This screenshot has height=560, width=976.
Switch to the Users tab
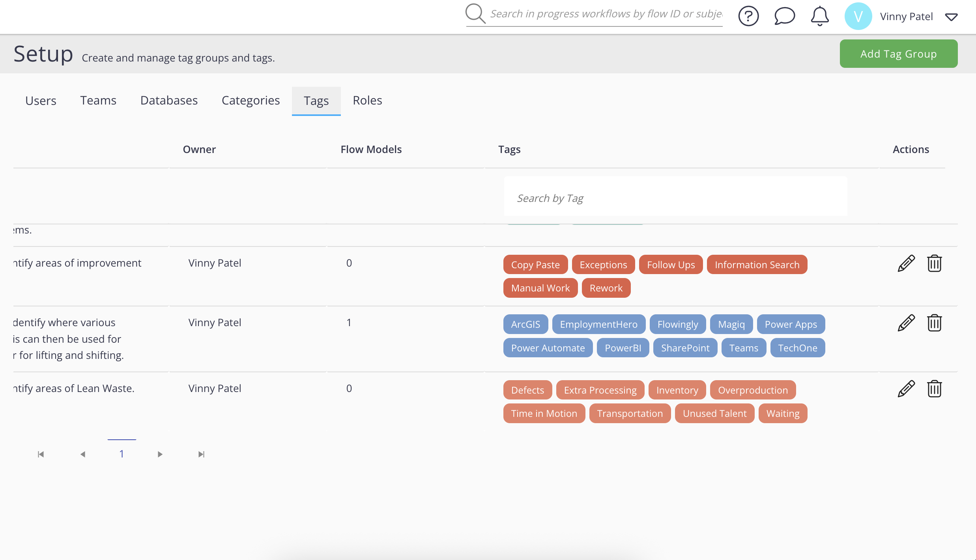[x=41, y=101]
